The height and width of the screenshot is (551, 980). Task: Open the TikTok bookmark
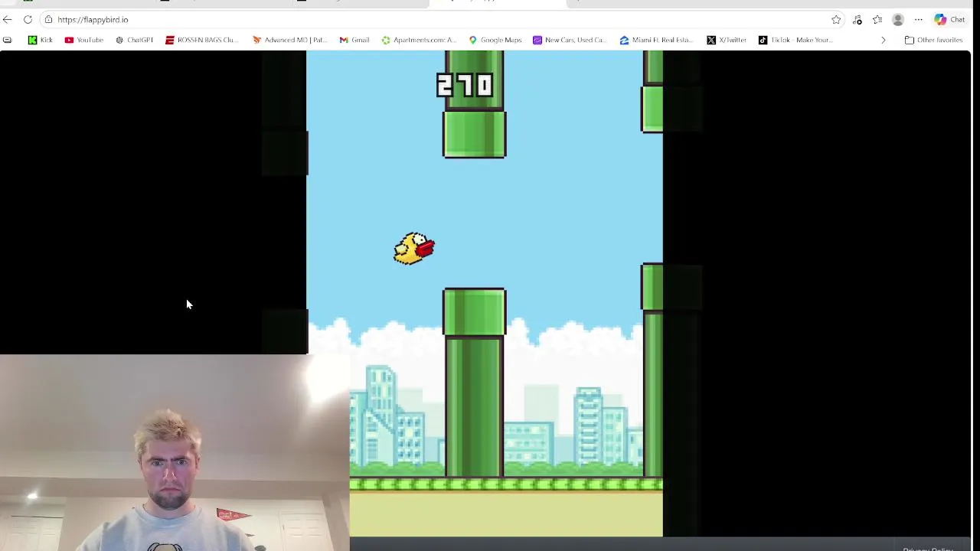click(x=795, y=40)
